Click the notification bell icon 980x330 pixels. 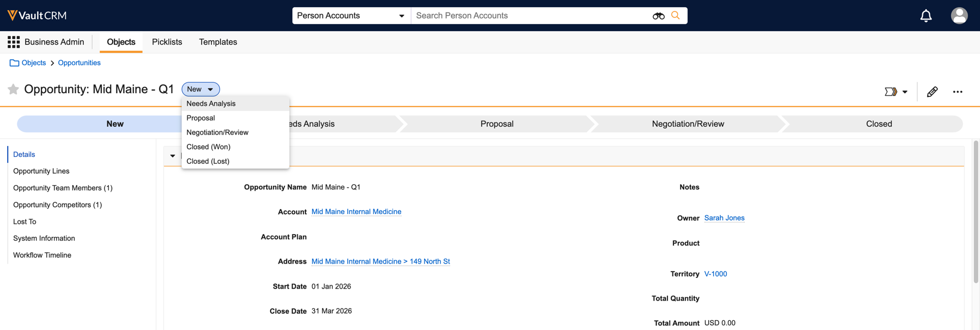926,16
